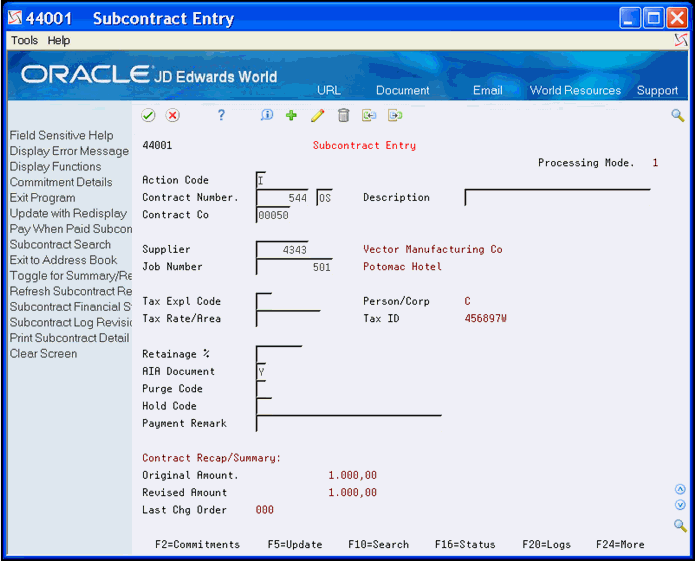Click the info bubble icon in toolbar
Image resolution: width=695 pixels, height=561 pixels.
coord(266,115)
